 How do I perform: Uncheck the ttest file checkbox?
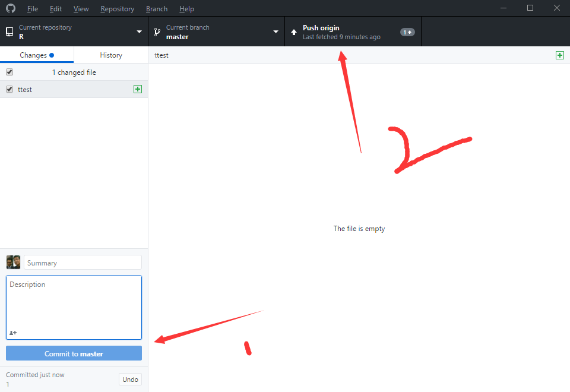pos(9,89)
